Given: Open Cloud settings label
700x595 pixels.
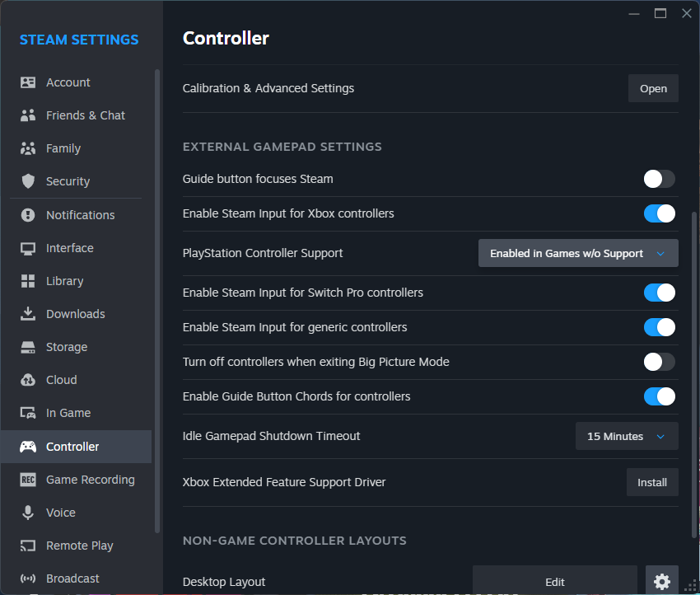Looking at the screenshot, I should (62, 380).
